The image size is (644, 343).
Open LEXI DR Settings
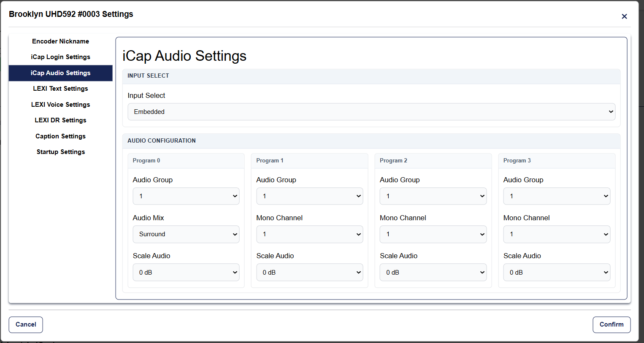coord(60,120)
